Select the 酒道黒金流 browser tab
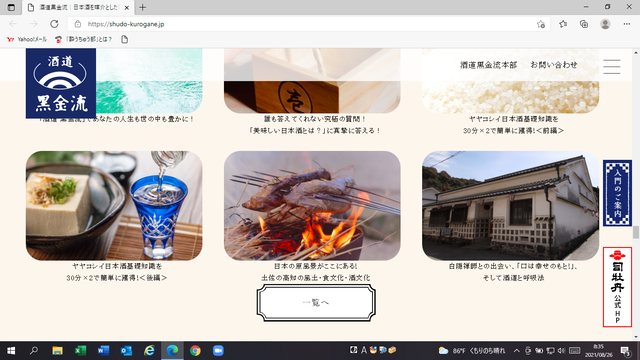The width and height of the screenshot is (640, 360). click(x=78, y=7)
